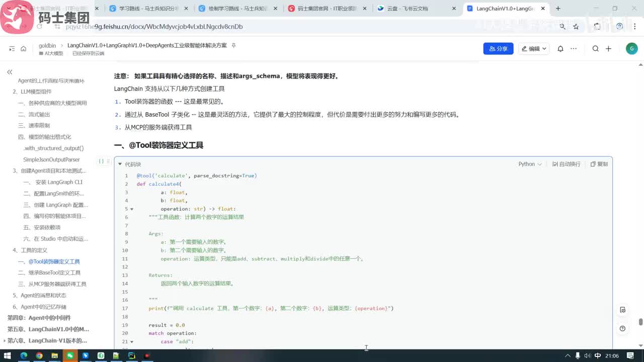The width and height of the screenshot is (644, 362).
Task: Jump to 3、创建Agent项目和本地测试 outline item
Action: [50, 171]
